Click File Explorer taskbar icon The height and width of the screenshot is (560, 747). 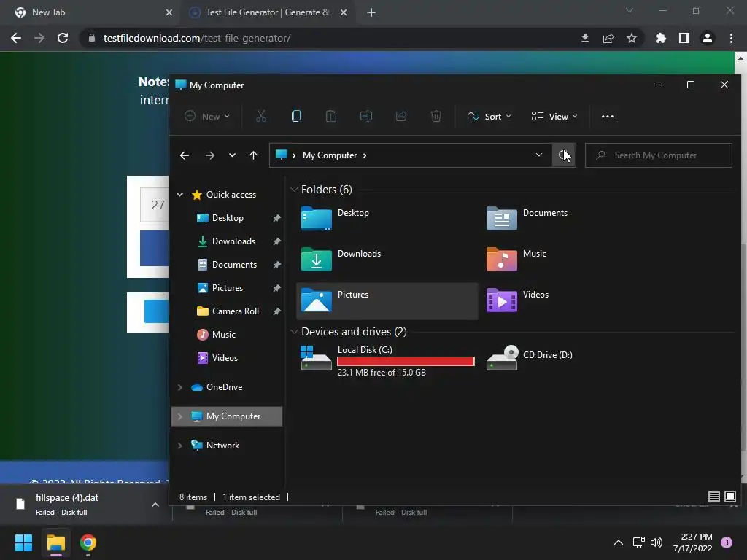click(55, 542)
